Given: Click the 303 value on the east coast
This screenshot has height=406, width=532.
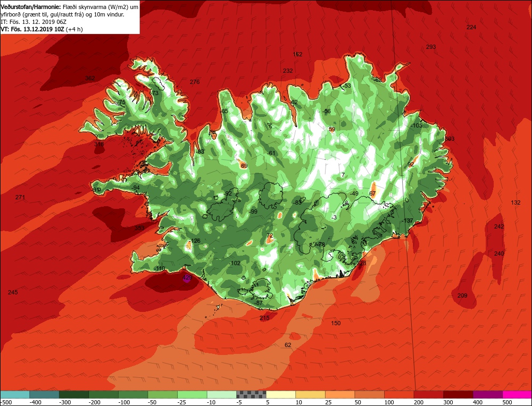Looking at the screenshot, I should tap(450, 139).
